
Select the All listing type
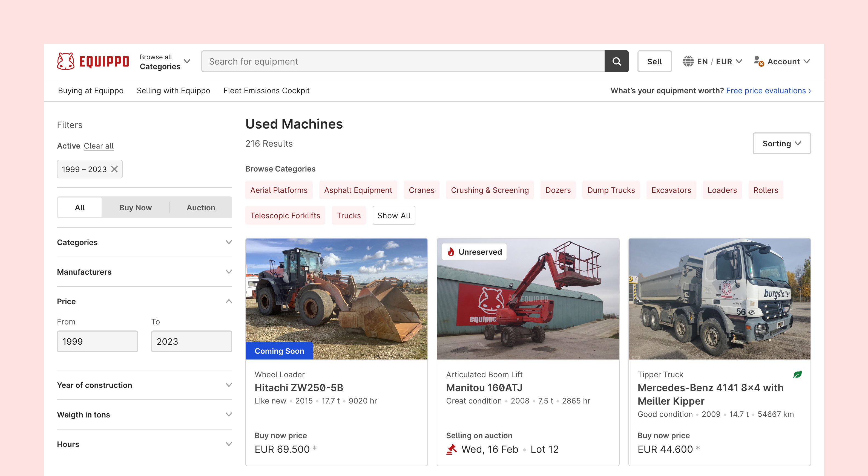coord(80,207)
